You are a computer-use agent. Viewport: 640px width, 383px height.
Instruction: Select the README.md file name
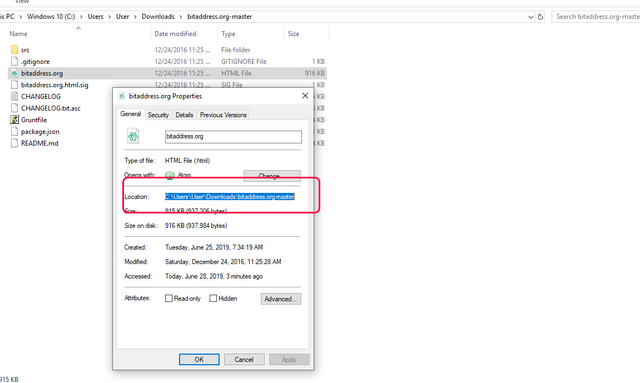[40, 143]
